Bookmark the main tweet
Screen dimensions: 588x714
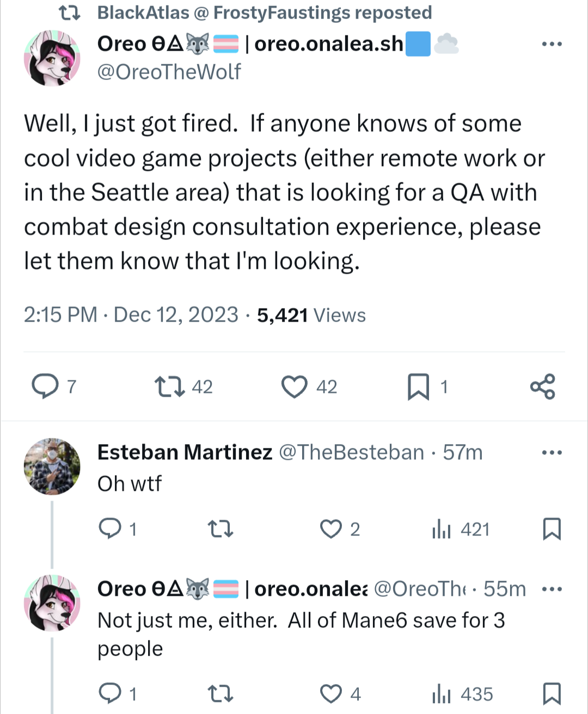[418, 387]
